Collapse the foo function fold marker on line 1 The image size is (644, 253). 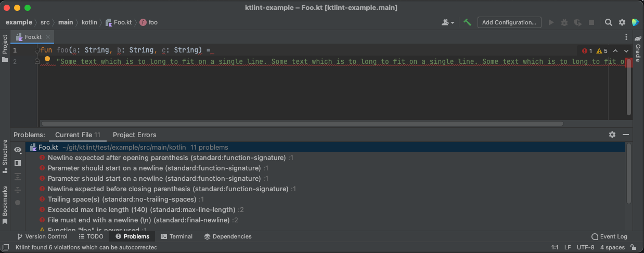(37, 50)
